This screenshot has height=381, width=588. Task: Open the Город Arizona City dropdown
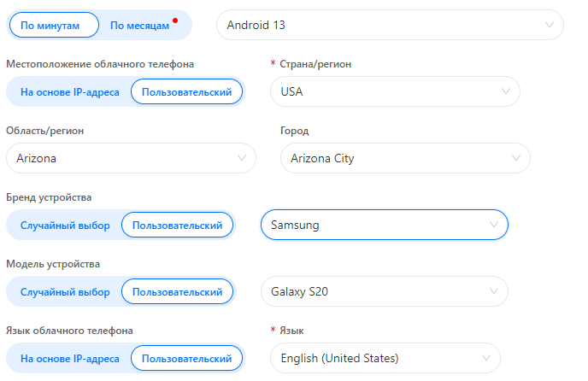[x=405, y=158]
